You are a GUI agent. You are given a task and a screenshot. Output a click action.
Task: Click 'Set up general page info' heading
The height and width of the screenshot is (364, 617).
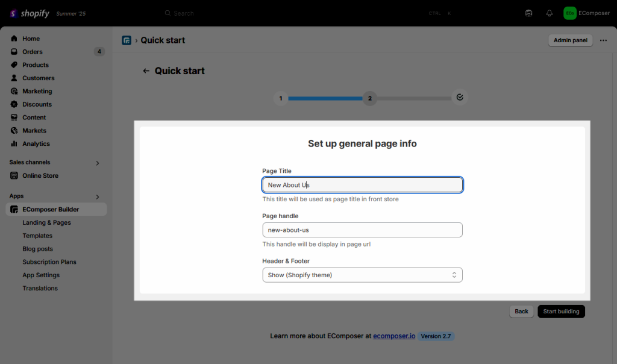point(362,143)
